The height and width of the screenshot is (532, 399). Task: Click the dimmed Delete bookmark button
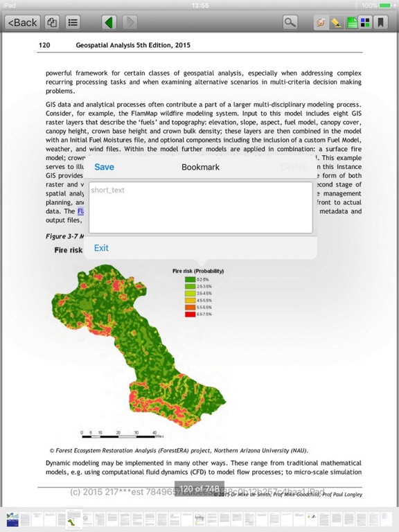pos(294,167)
